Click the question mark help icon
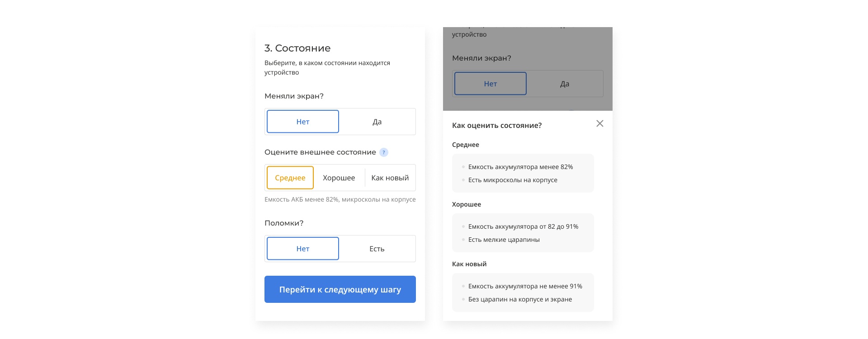 point(384,152)
